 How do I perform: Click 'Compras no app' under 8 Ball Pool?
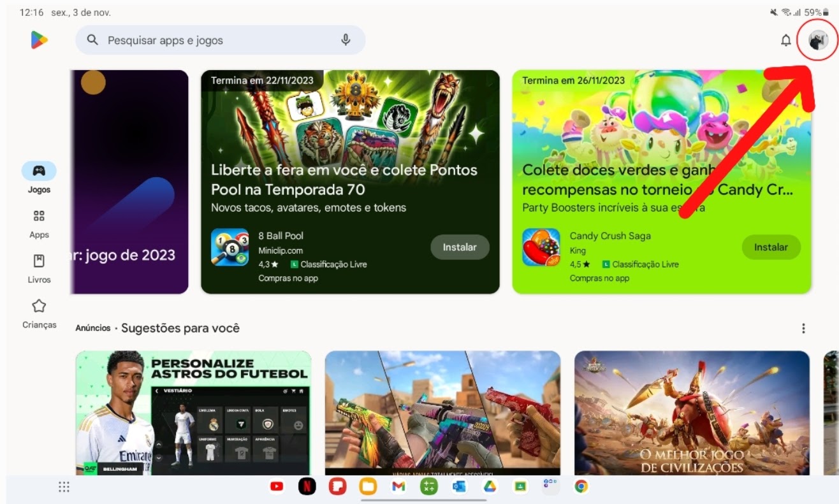288,278
